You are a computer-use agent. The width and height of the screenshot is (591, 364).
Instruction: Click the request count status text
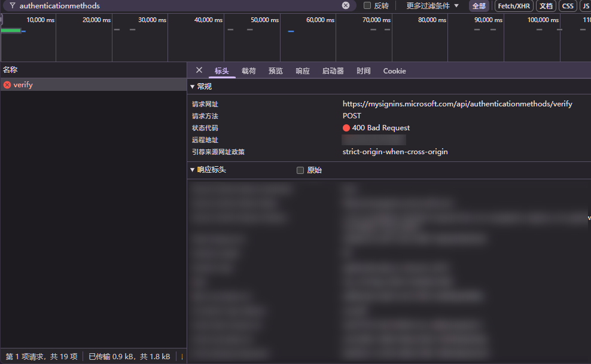coord(41,356)
